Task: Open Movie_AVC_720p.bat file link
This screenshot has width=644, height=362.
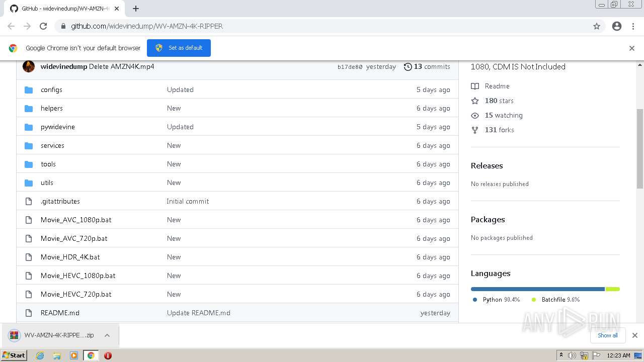Action: (x=74, y=238)
